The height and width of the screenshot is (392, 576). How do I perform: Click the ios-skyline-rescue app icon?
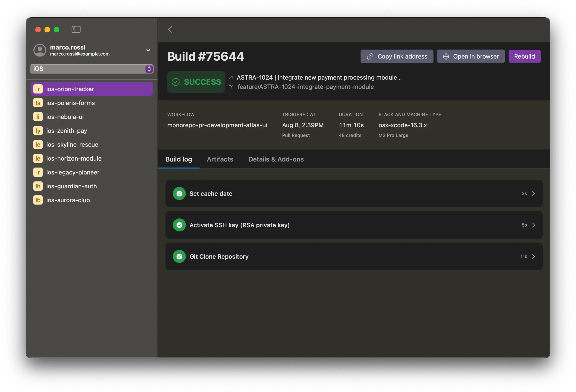pyautogui.click(x=38, y=144)
